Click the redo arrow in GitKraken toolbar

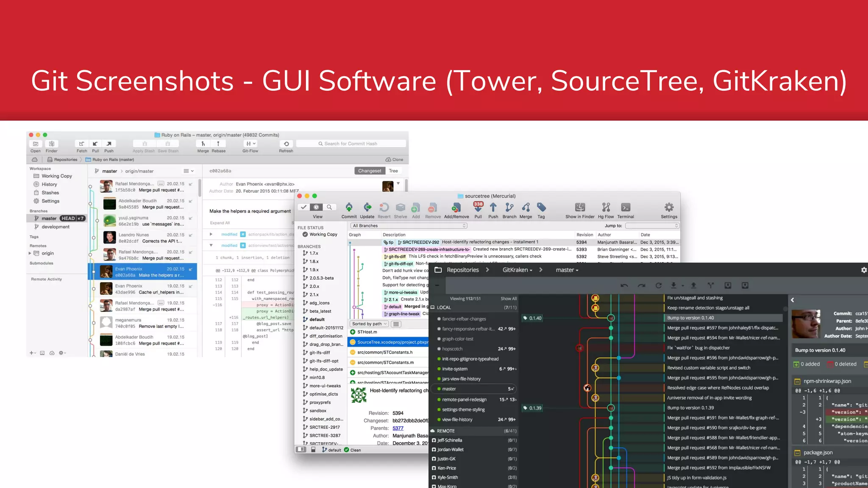(641, 286)
